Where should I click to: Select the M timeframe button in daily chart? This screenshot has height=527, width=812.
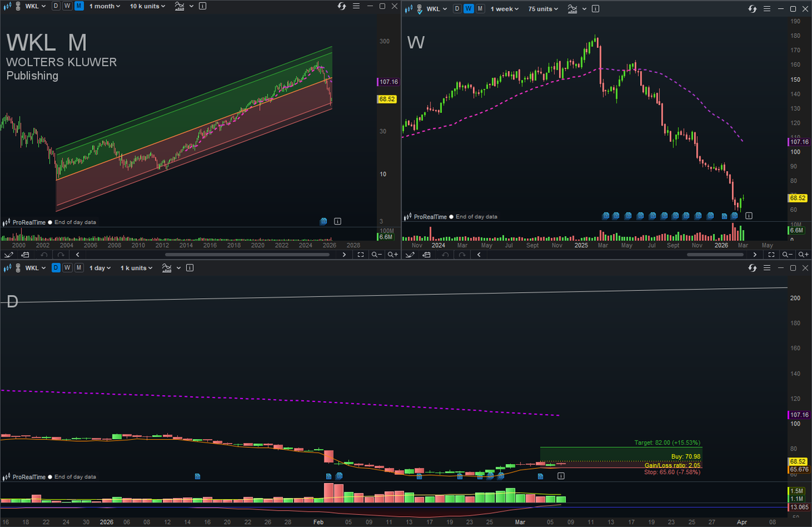tap(79, 268)
